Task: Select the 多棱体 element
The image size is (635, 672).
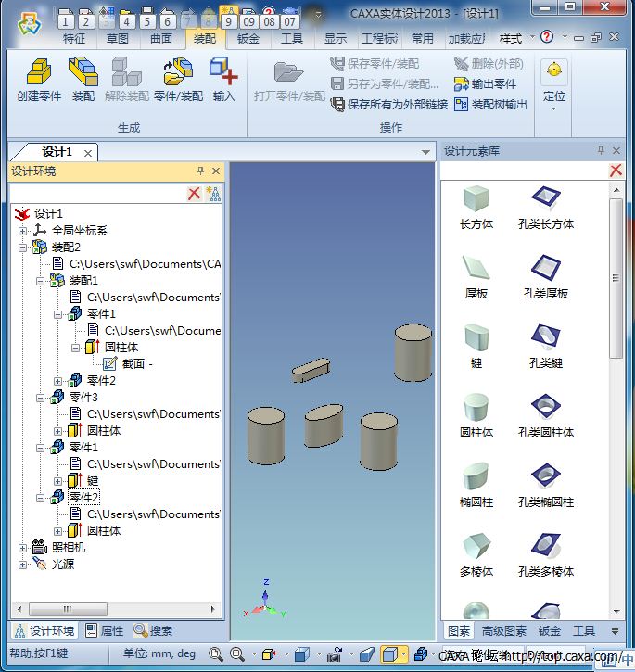Action: [476, 555]
